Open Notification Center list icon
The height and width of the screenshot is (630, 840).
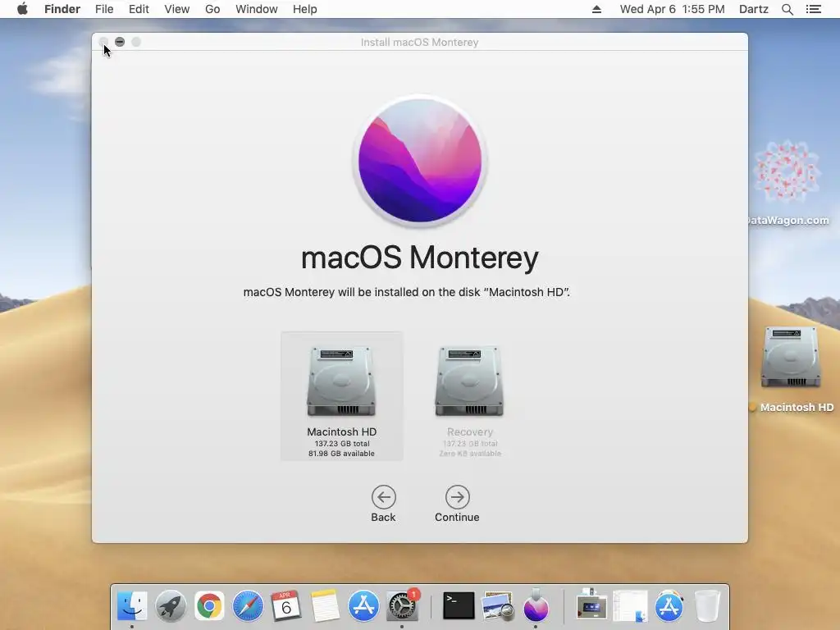point(814,9)
